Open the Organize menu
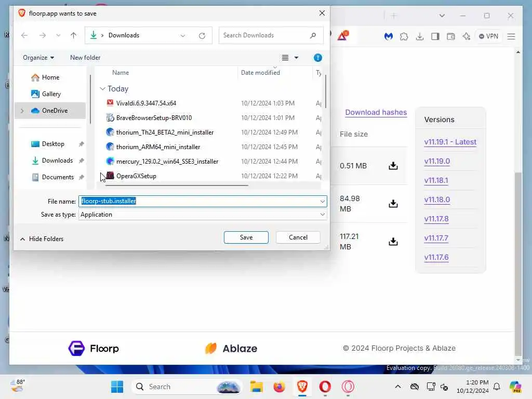 38,58
